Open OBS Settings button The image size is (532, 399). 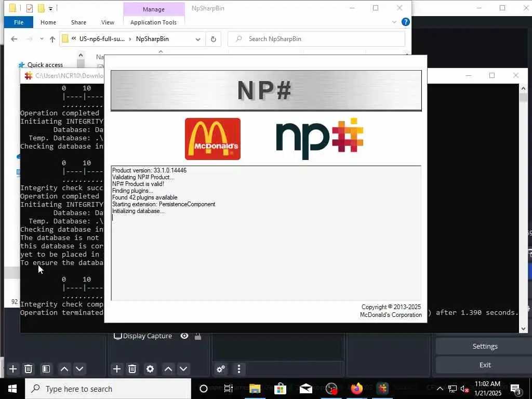click(485, 346)
